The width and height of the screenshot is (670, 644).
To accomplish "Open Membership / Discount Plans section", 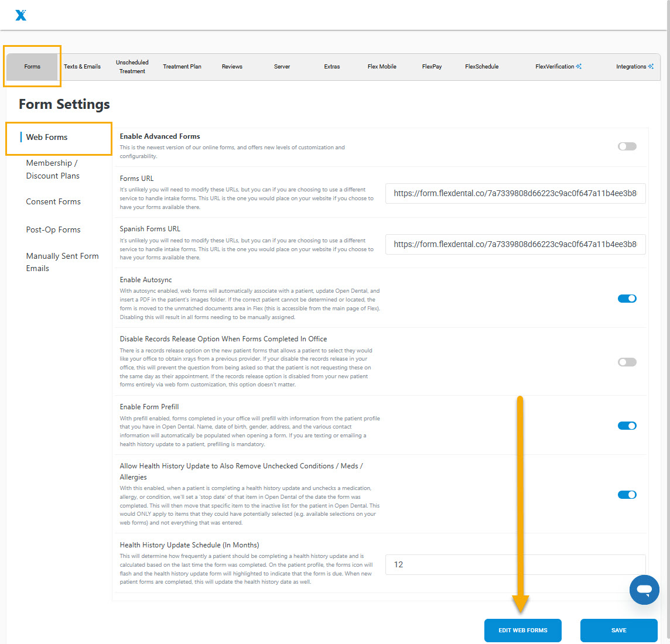I will click(x=53, y=169).
